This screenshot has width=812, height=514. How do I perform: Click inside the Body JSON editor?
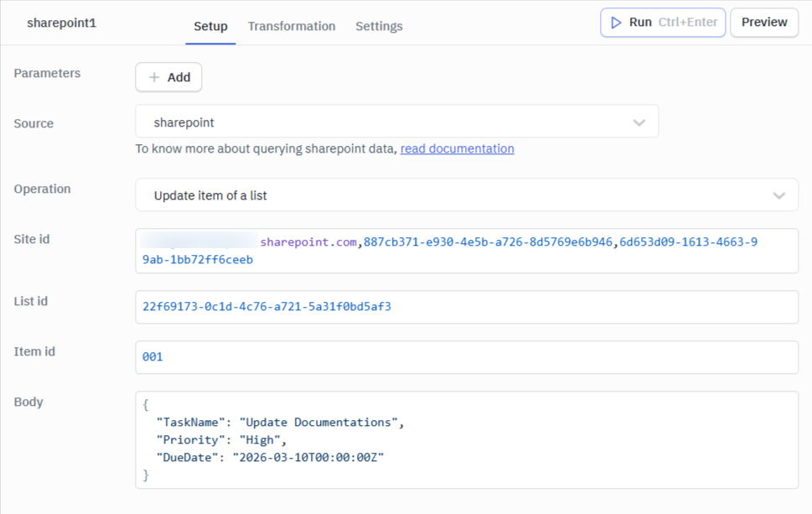pyautogui.click(x=467, y=440)
